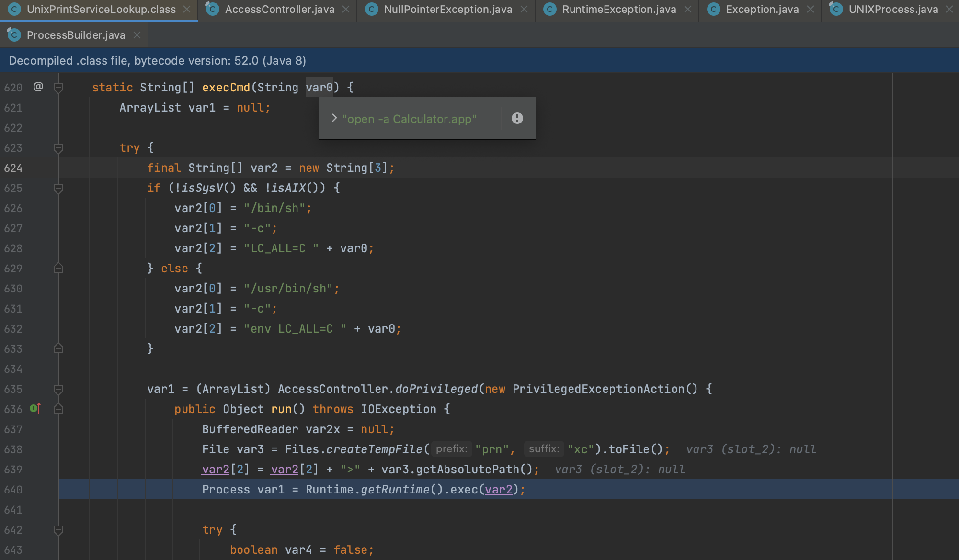The height and width of the screenshot is (560, 959).
Task: Click PrivilegedExceptionAction on line 635
Action: (x=598, y=389)
